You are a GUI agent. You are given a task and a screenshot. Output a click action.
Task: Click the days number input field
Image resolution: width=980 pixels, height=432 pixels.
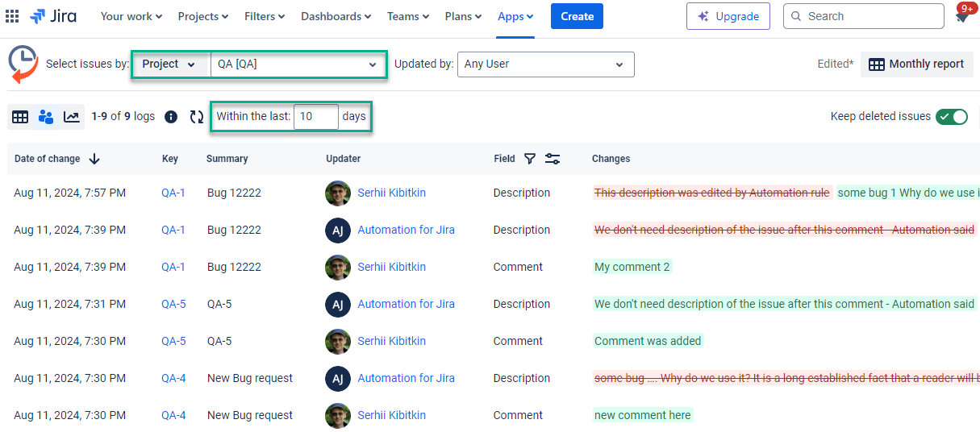tap(315, 117)
